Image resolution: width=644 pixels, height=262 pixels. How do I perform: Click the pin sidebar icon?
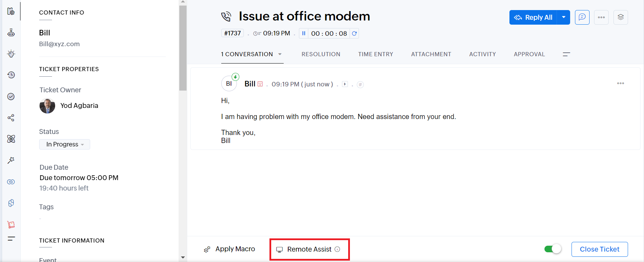11,160
